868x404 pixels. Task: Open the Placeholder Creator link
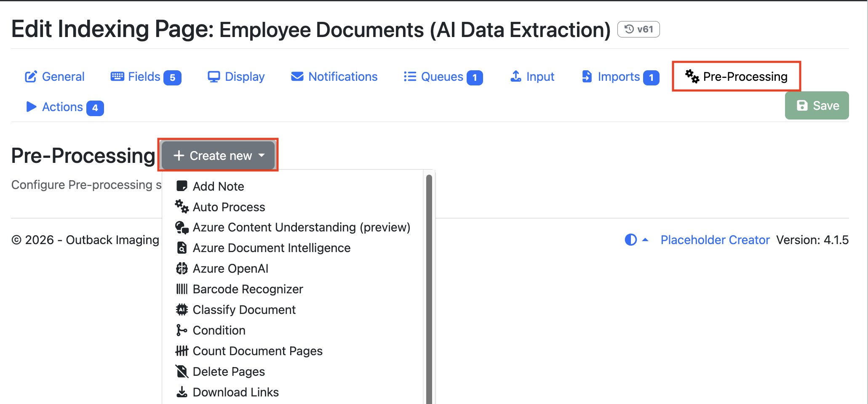(715, 240)
